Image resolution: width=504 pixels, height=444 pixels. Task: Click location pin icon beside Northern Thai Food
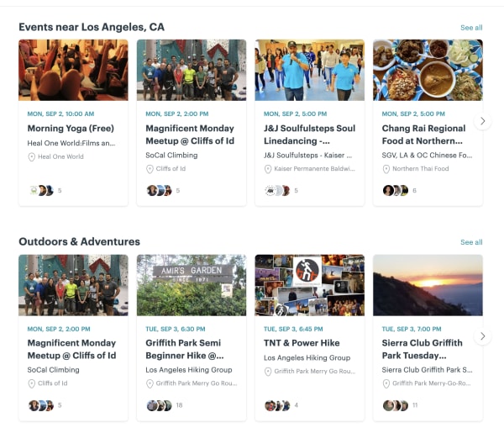tap(386, 169)
